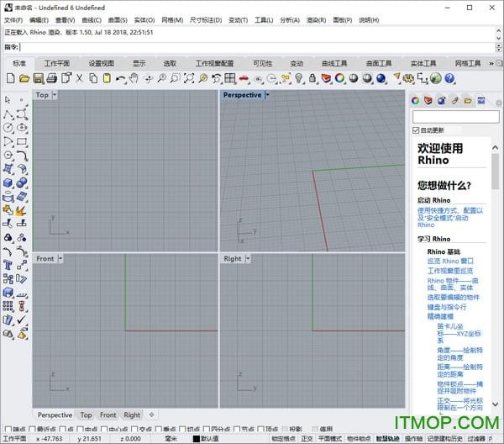Viewport: 504px width, 444px height.
Task: Open the folder Libraries panel tab icon
Action: pyautogui.click(x=468, y=101)
